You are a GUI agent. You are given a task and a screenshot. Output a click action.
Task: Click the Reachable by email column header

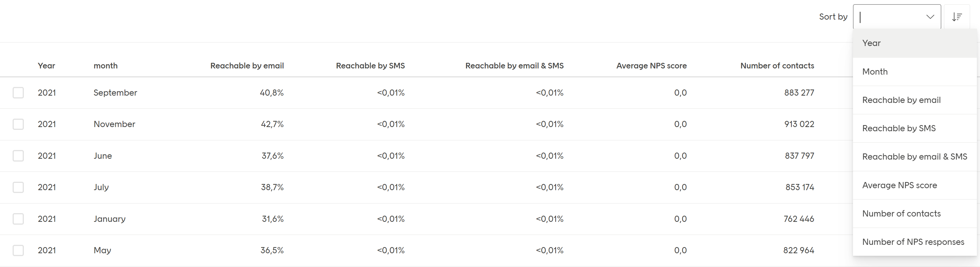coord(247,66)
